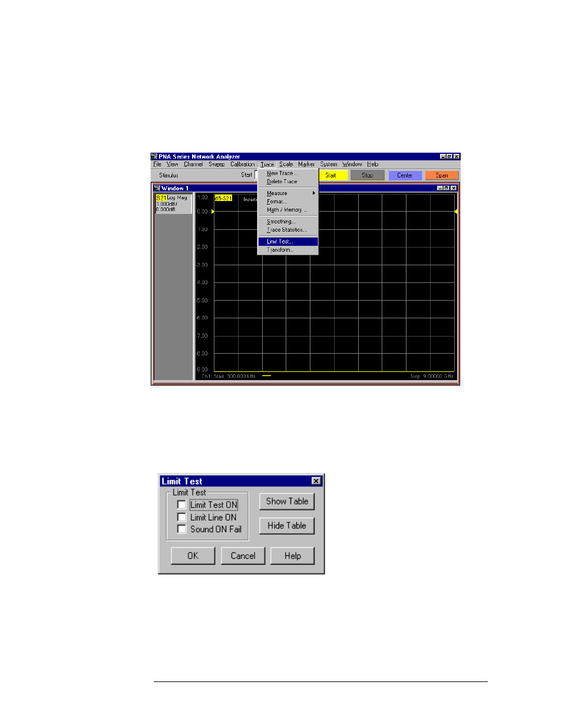The image size is (562, 728).
Task: Click the Hide Table button
Action: coord(287,526)
